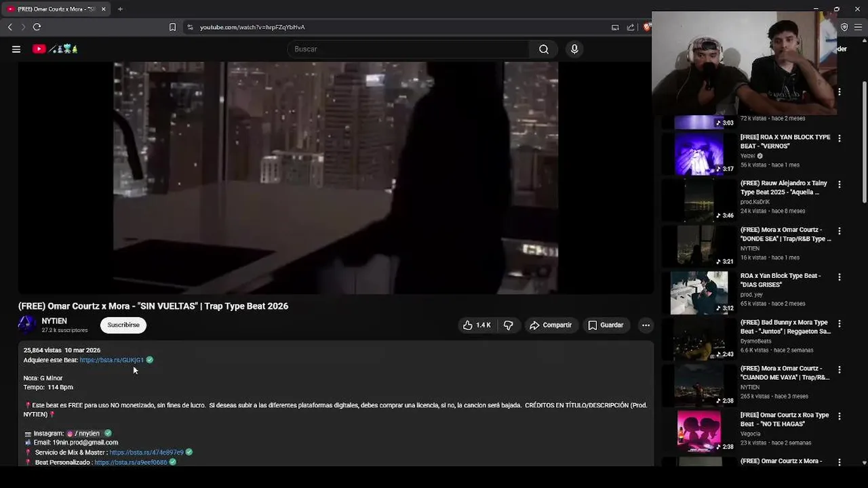Click the search magnifier button
Image resolution: width=868 pixels, height=488 pixels.
(x=544, y=49)
